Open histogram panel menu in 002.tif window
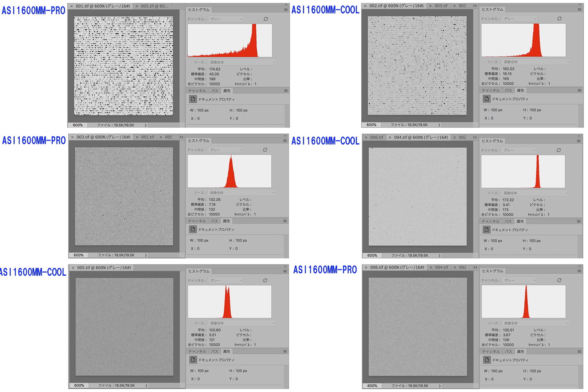The image size is (588, 392). coord(579,9)
